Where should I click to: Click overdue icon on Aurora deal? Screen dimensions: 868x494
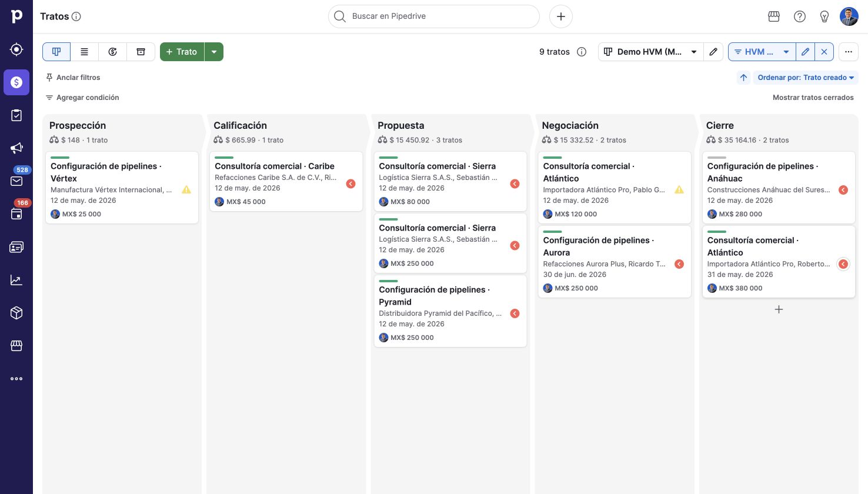point(679,264)
